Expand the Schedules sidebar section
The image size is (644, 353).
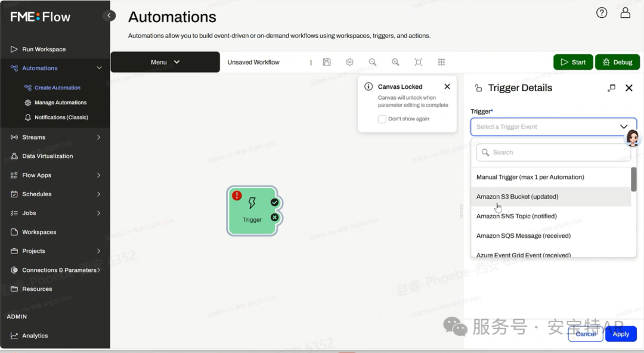98,194
